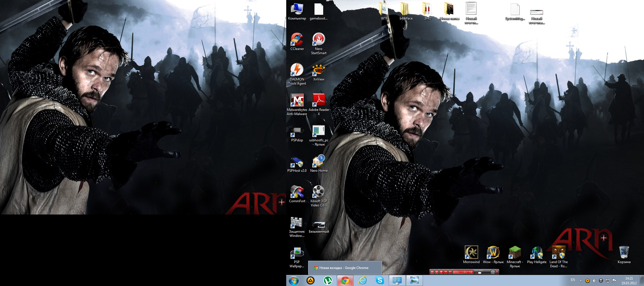Click the EN language indicator
Image resolution: width=644 pixels, height=286 pixels.
[x=573, y=280]
